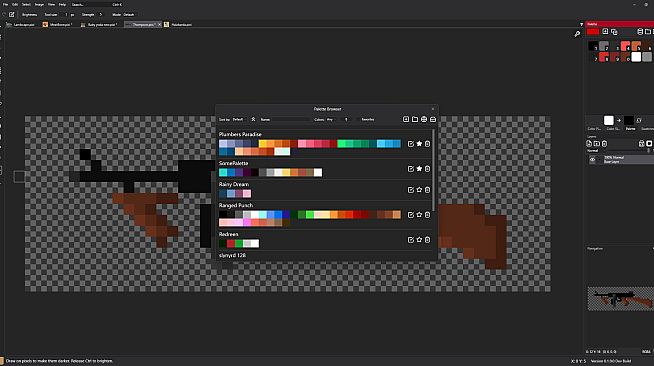Create a new layer
Screen dimensions: 654x366
tap(589, 144)
